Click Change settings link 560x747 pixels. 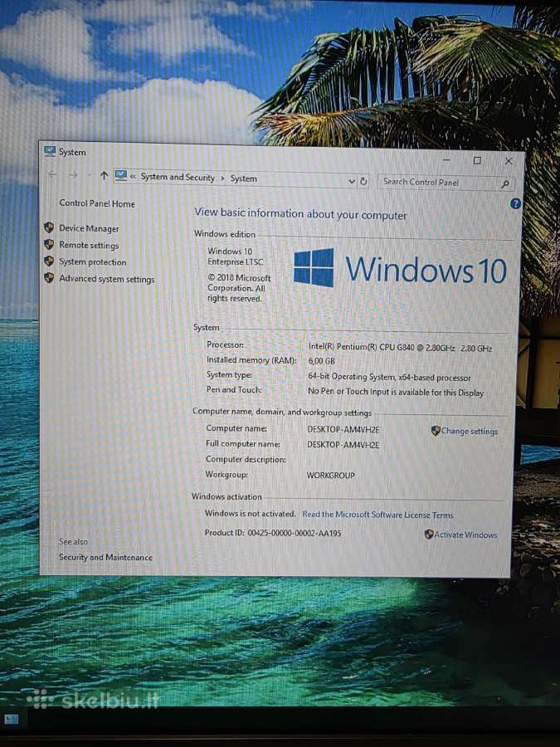tap(470, 431)
